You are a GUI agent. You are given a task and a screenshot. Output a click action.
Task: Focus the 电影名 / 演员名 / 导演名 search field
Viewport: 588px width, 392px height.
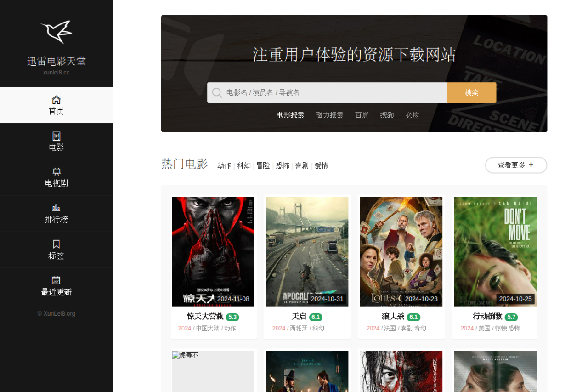click(327, 92)
